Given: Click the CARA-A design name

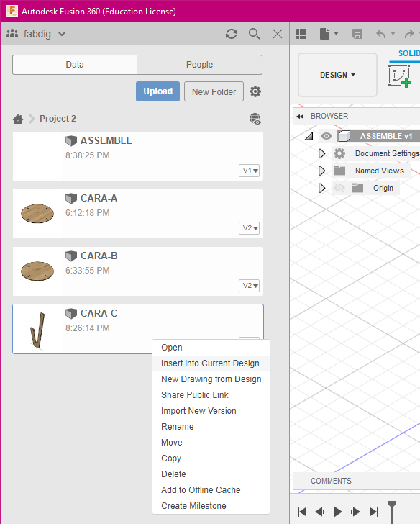Looking at the screenshot, I should (x=99, y=198).
